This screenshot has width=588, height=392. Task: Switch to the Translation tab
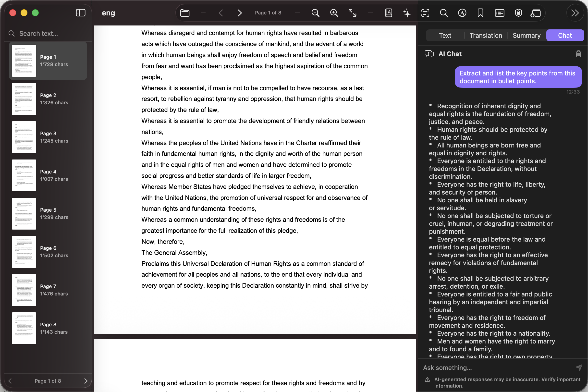(x=485, y=35)
